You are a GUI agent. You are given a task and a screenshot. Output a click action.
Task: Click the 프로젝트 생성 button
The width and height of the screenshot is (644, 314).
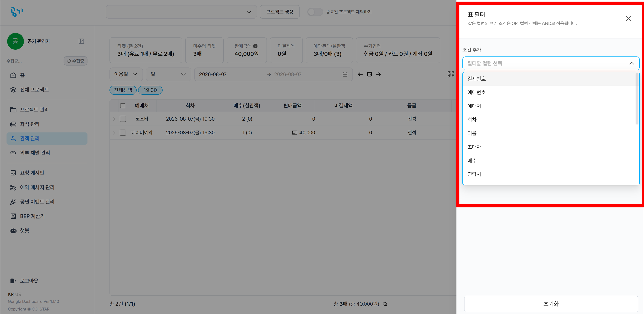click(280, 12)
